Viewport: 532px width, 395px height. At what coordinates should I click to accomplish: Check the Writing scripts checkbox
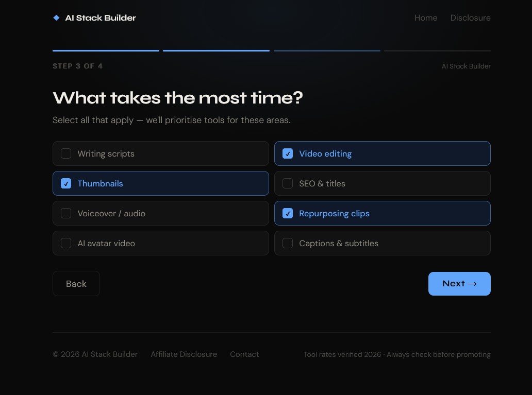click(x=66, y=153)
